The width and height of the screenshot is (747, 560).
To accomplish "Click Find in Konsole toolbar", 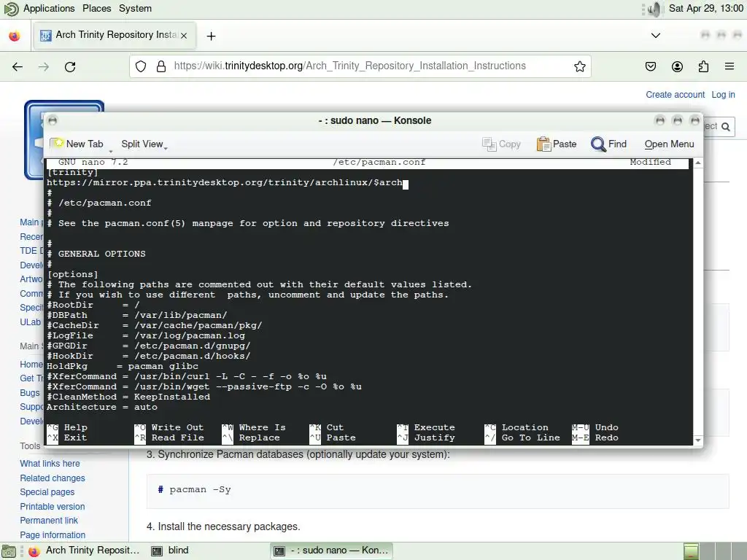I will (x=608, y=144).
